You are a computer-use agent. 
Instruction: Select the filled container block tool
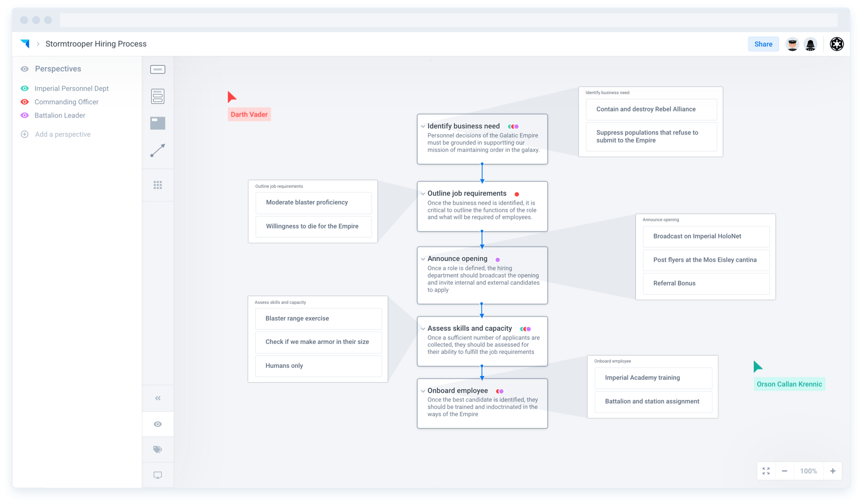[158, 123]
